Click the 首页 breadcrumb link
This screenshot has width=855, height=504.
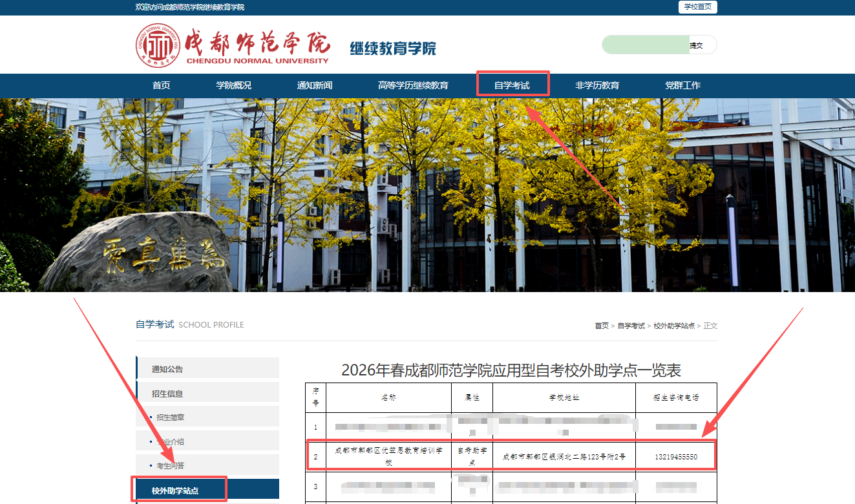point(602,326)
